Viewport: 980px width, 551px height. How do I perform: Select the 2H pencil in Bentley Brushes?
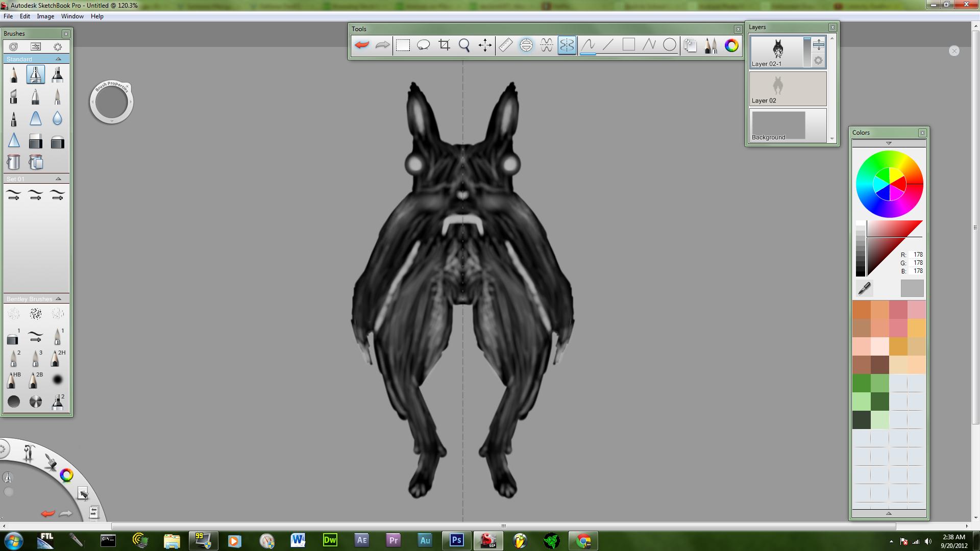57,358
